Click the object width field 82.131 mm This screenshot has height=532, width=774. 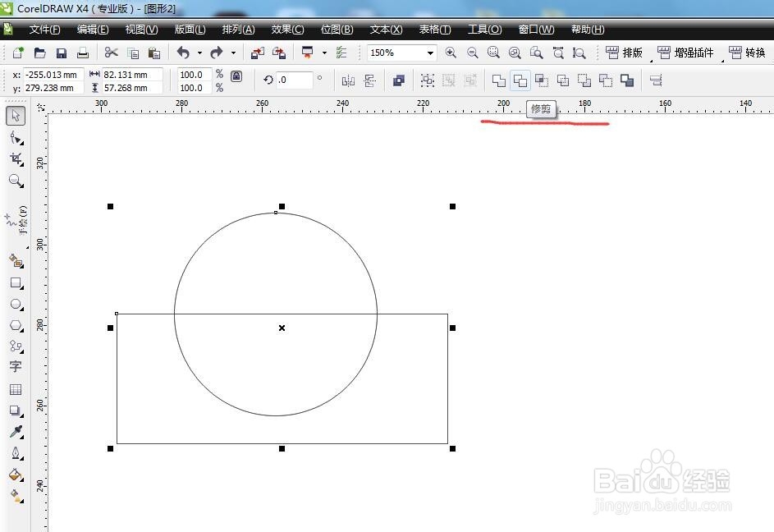pyautogui.click(x=132, y=75)
